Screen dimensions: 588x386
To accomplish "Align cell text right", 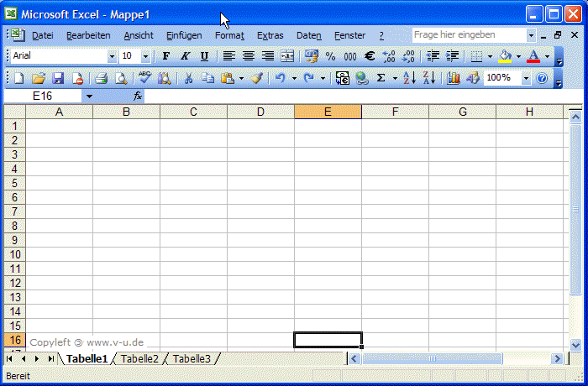I will [268, 56].
